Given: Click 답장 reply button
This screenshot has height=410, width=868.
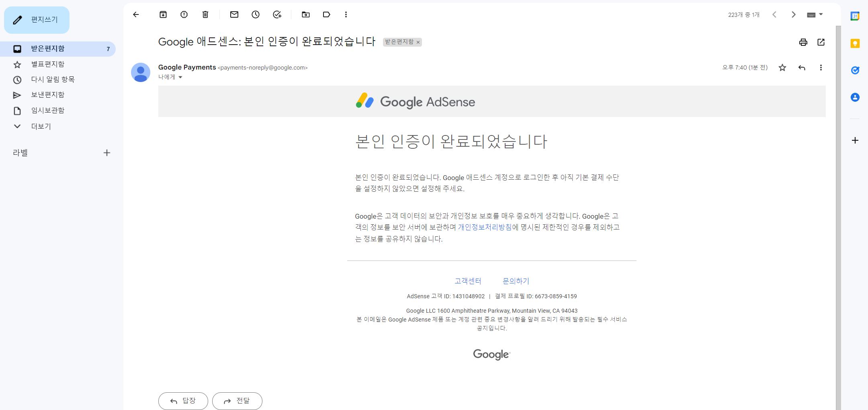Looking at the screenshot, I should 183,401.
